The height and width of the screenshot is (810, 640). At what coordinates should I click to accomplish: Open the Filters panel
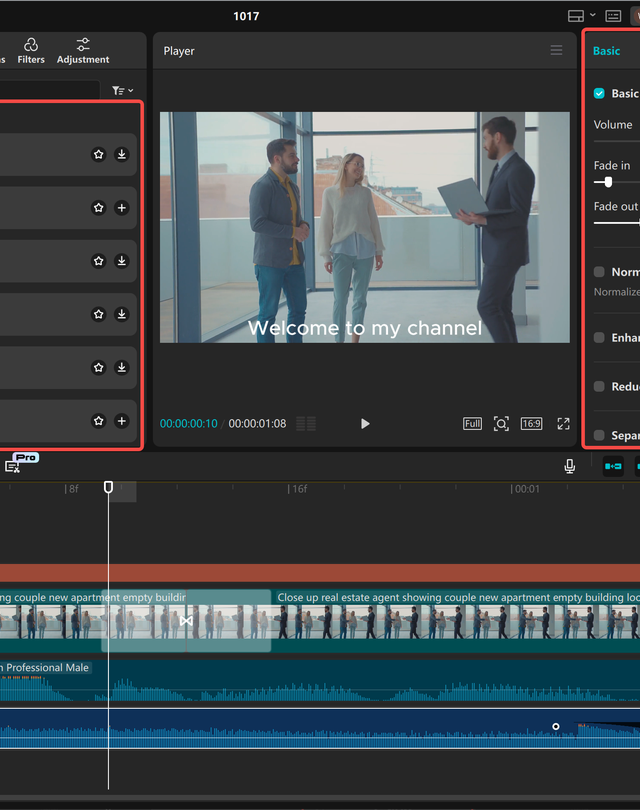(31, 51)
